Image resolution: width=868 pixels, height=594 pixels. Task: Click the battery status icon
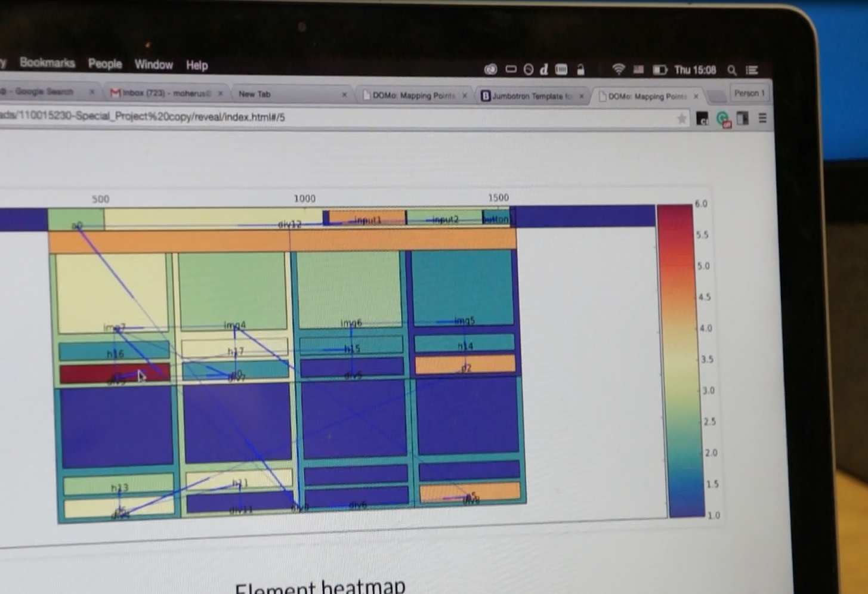(659, 70)
